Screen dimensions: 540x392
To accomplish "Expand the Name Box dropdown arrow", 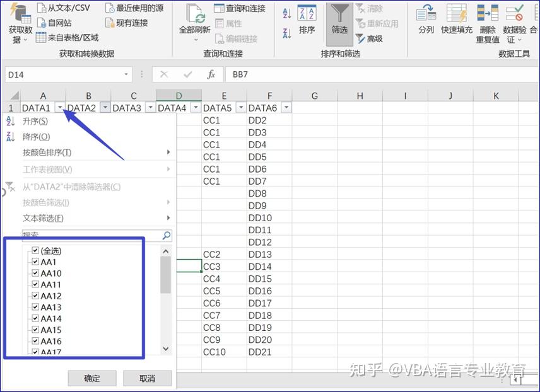I will pyautogui.click(x=126, y=74).
